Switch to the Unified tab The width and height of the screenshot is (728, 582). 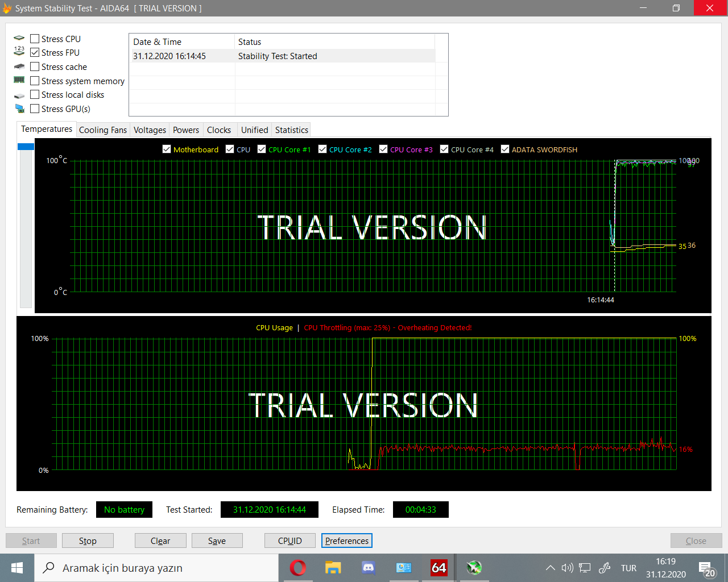[x=254, y=130]
